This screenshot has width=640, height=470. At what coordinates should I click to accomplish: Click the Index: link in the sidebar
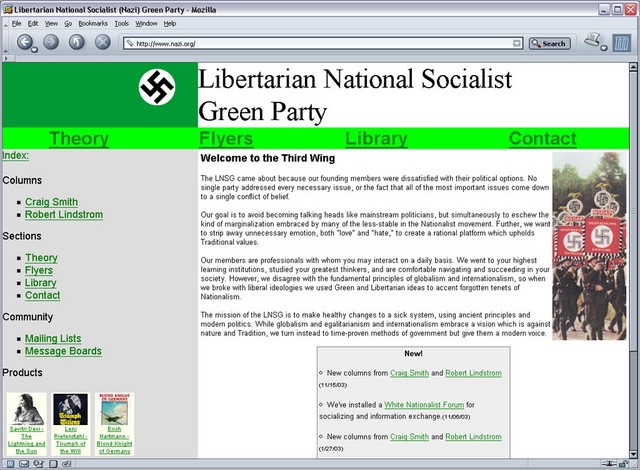coord(16,155)
